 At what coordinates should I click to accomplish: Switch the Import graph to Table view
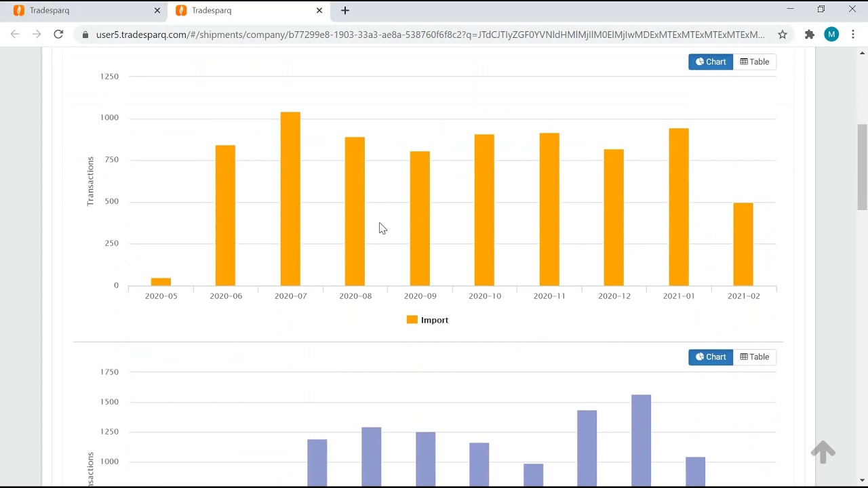coord(755,62)
